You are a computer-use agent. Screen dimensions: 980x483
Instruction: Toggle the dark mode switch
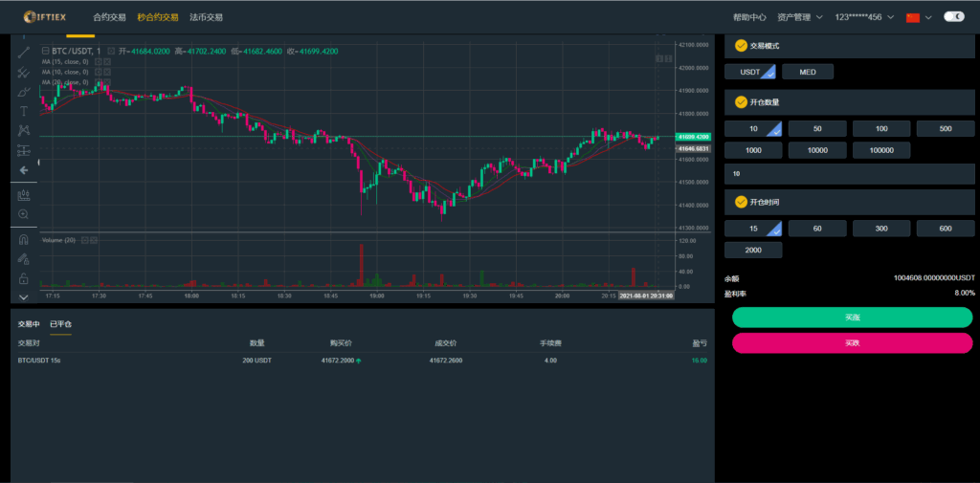953,17
